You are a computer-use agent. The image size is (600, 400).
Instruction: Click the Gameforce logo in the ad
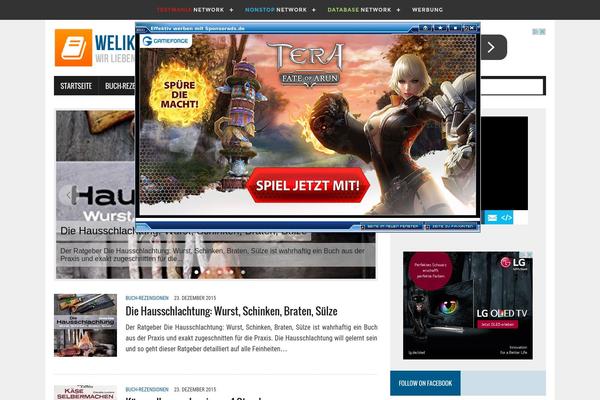[166, 41]
